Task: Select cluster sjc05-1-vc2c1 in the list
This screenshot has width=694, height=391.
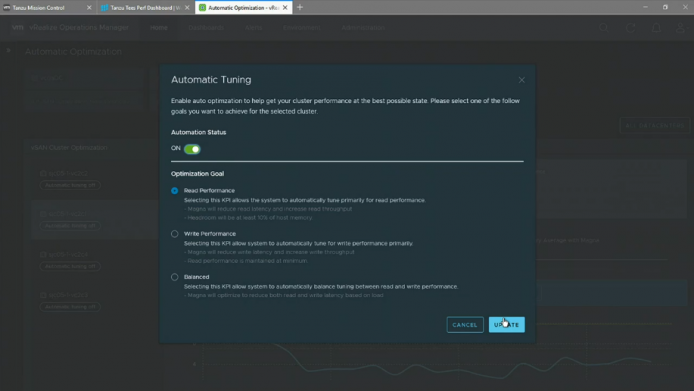Action: pyautogui.click(x=68, y=214)
